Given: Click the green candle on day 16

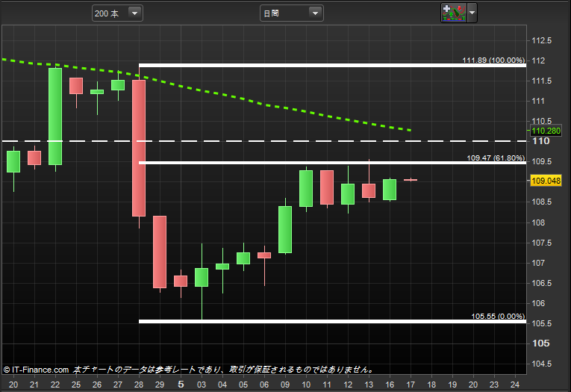Looking at the screenshot, I should pyautogui.click(x=390, y=190).
